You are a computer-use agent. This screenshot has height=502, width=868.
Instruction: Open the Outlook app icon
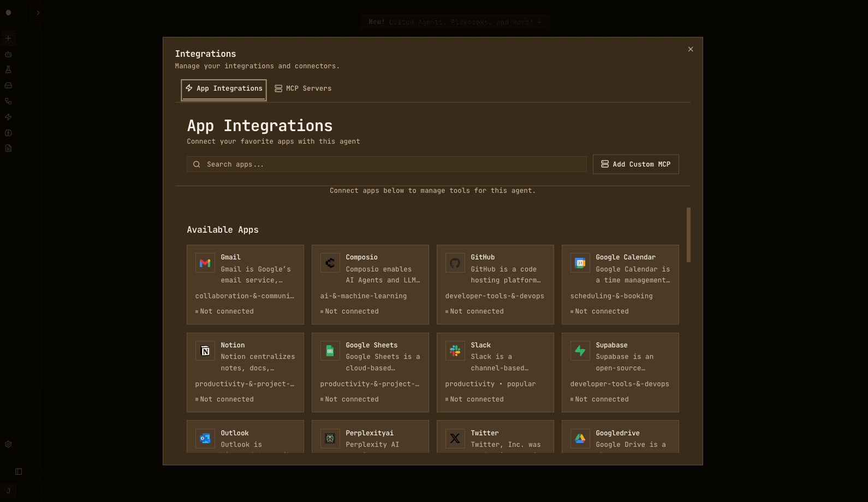(205, 438)
